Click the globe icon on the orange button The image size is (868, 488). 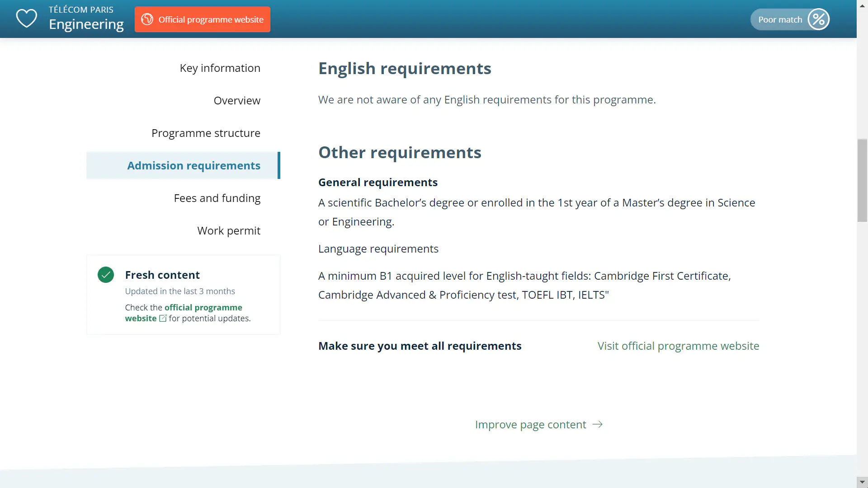[x=147, y=19]
